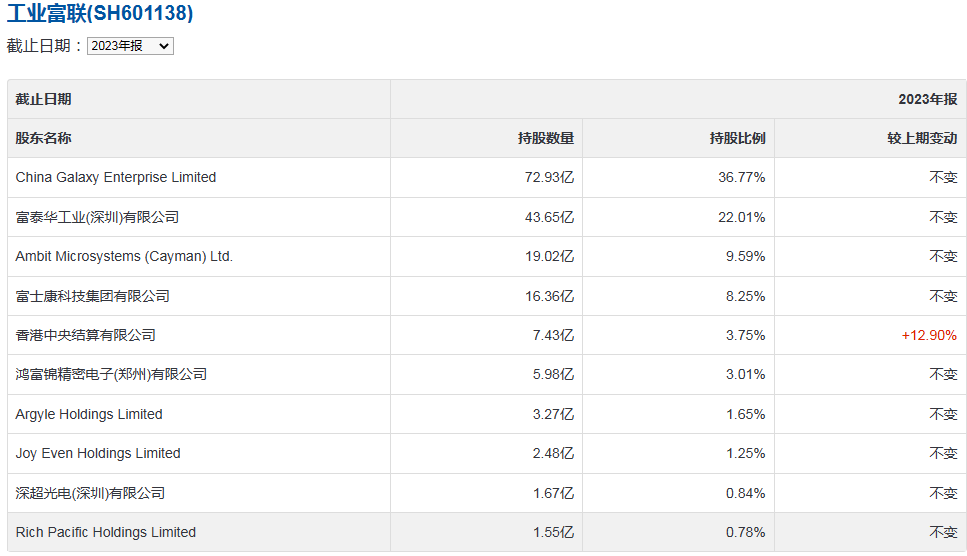Viewport: 967px width, 556px height.
Task: Click the 工业富联(SH601138) stock title
Action: pos(100,14)
